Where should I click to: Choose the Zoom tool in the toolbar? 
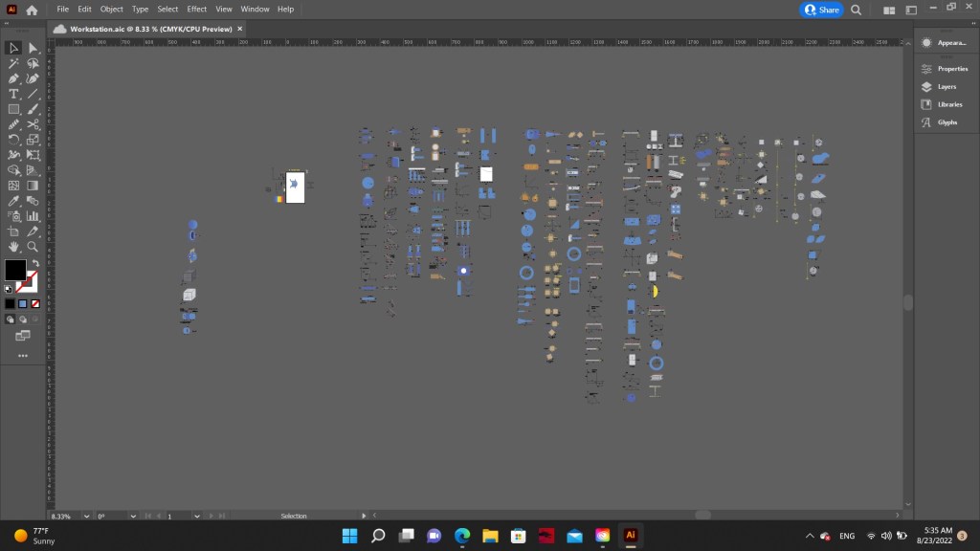33,247
